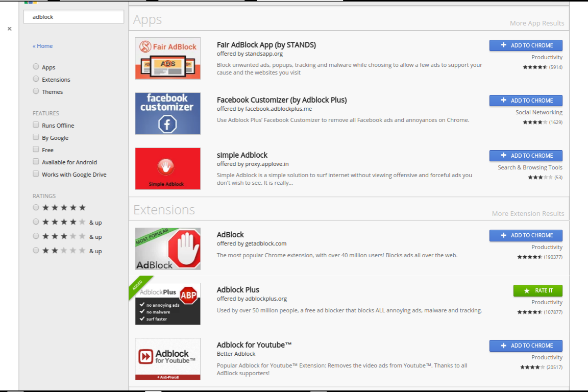Click the Productivity label under Fair AdBlock

(x=547, y=57)
